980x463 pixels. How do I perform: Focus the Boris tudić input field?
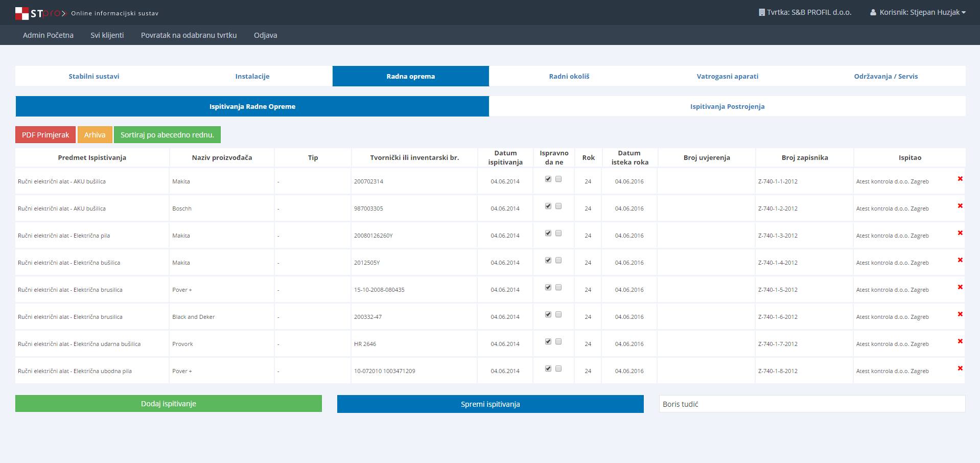(812, 404)
